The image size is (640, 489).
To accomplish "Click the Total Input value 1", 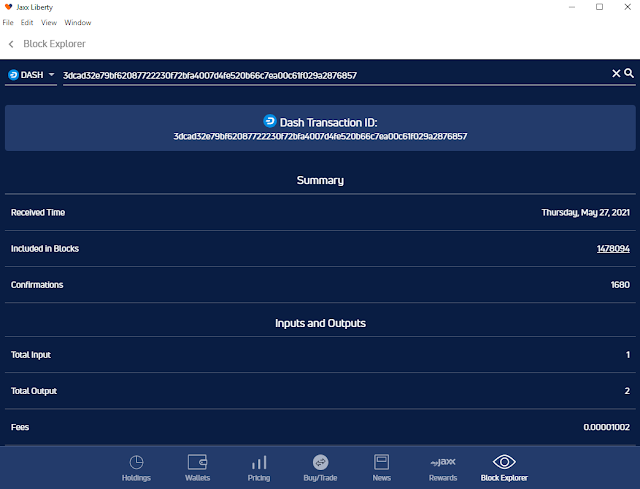I will [628, 355].
